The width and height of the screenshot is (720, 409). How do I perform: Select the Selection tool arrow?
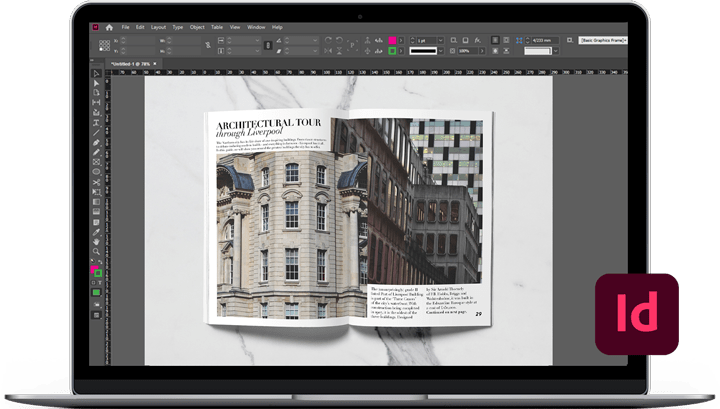click(x=96, y=73)
